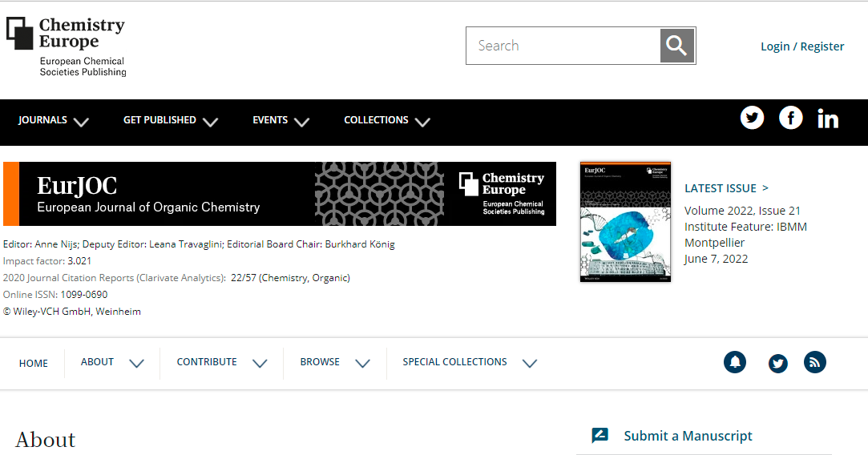The width and height of the screenshot is (868, 455).
Task: Click the Submit a Manuscript pencil icon
Action: coord(600,436)
